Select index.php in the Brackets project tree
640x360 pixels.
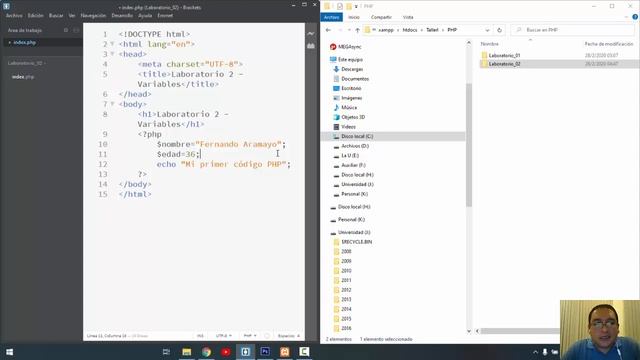pyautogui.click(x=23, y=77)
